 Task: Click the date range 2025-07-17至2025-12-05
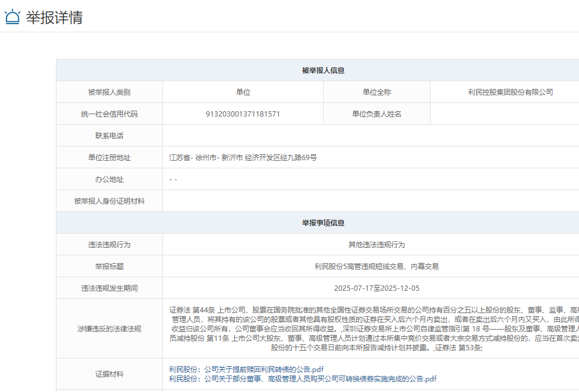coord(376,288)
